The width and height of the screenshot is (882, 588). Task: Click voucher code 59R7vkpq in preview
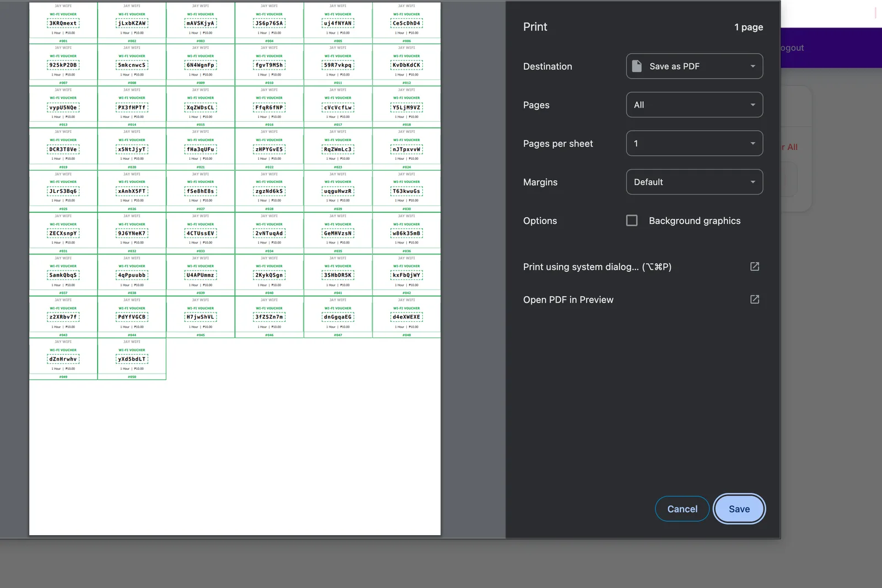pos(338,65)
